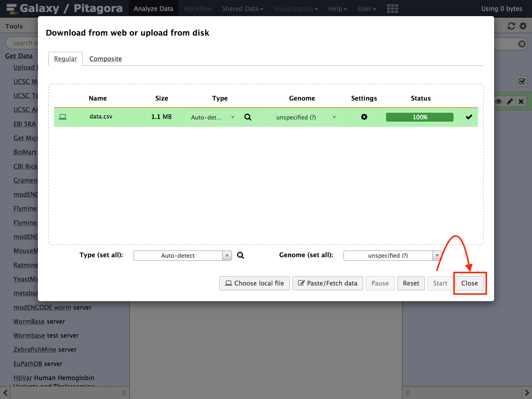Viewport: 532px width, 399px height.
Task: Clear history search with the x icon
Action: 522,44
